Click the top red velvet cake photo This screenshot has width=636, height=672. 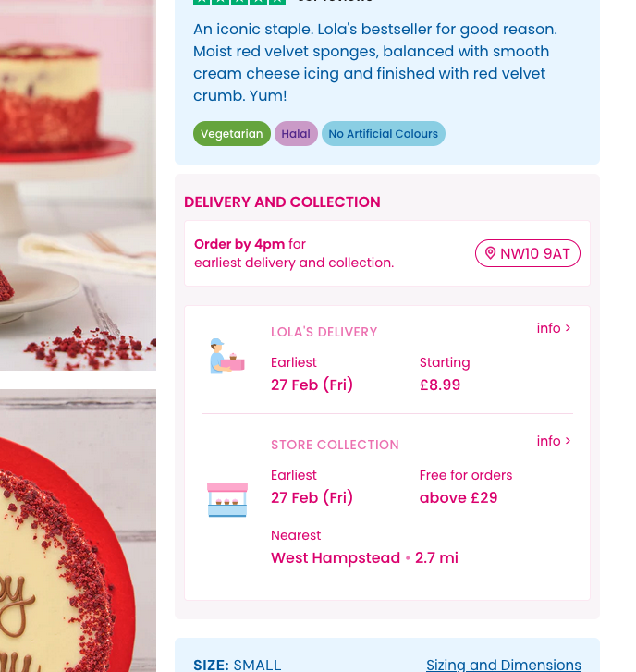click(x=78, y=185)
